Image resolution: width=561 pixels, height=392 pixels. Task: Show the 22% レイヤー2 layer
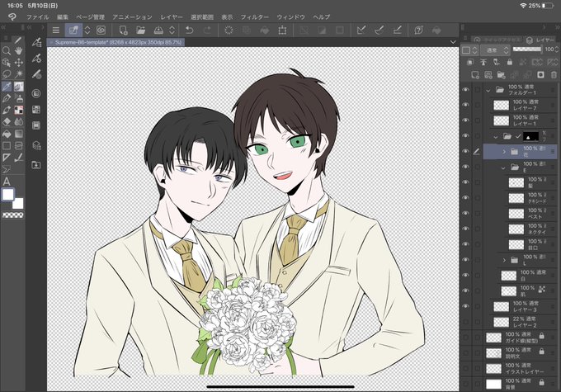tap(465, 322)
